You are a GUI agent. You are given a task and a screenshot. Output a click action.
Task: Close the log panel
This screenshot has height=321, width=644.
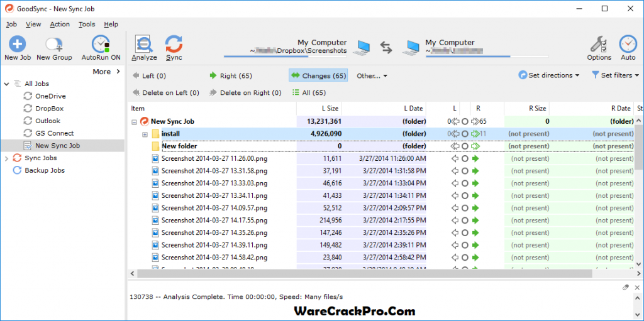[637, 287]
